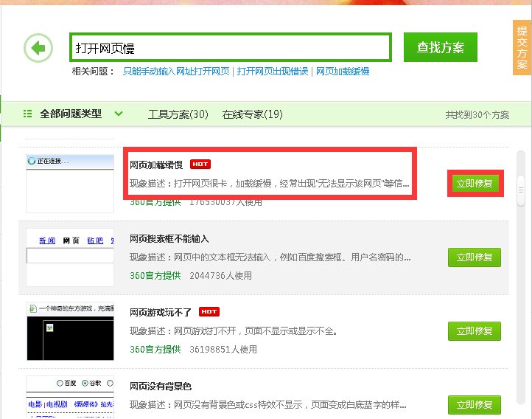This screenshot has height=419, width=532.
Task: Expand the 全部问题类型 dropdown
Action: 71,114
